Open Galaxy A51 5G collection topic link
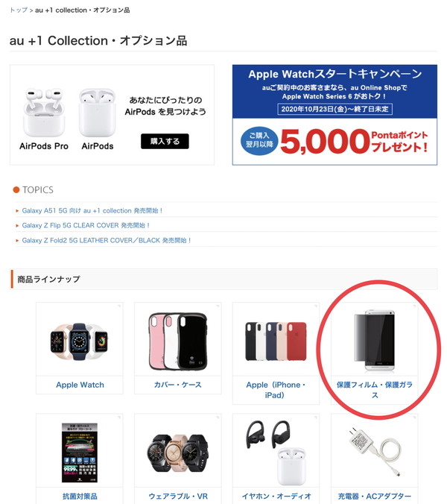The image size is (447, 504). pos(92,210)
